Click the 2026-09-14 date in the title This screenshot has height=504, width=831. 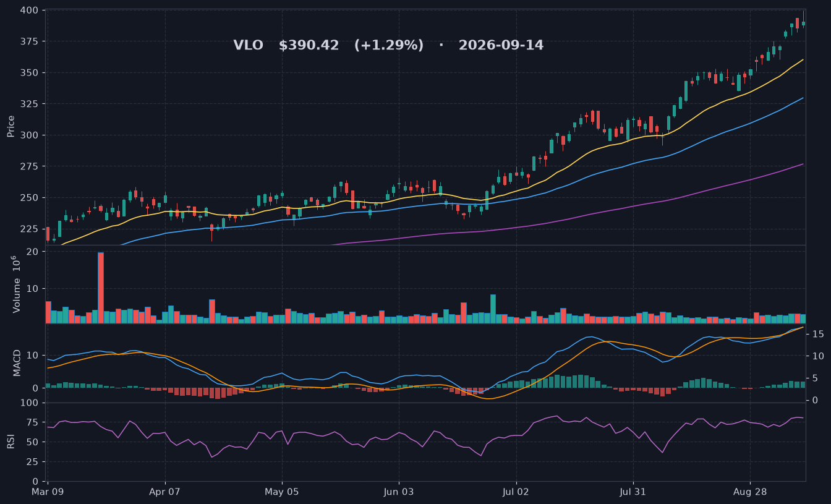tap(501, 45)
